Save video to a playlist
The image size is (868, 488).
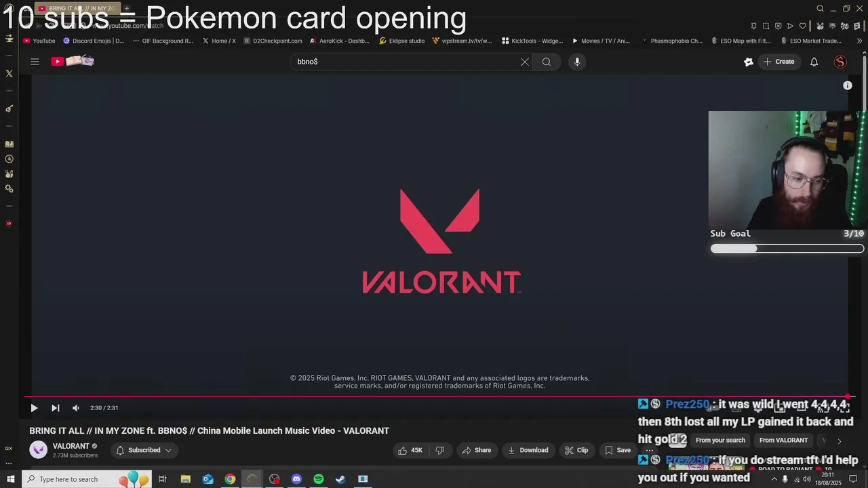[617, 450]
